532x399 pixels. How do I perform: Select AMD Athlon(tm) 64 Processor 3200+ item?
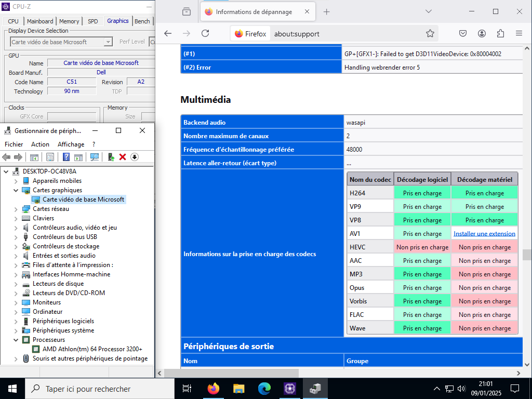pos(92,349)
